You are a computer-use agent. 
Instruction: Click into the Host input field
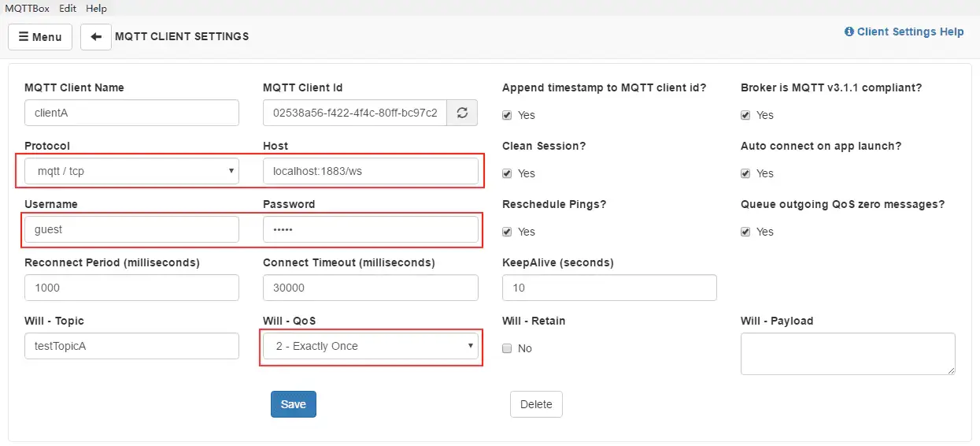pyautogui.click(x=370, y=171)
